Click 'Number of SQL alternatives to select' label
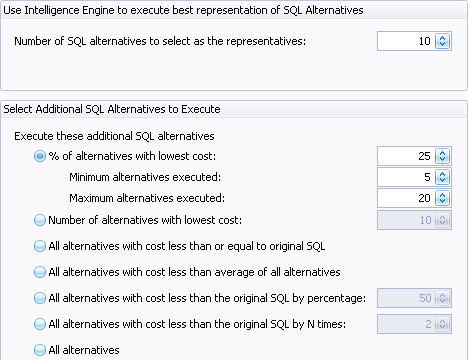This screenshot has height=360, width=468. click(160, 41)
